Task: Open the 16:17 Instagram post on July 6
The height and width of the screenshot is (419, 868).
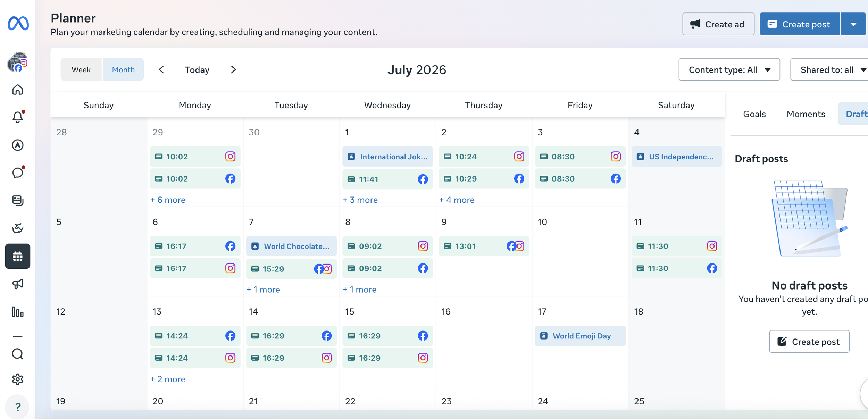Action: point(195,268)
